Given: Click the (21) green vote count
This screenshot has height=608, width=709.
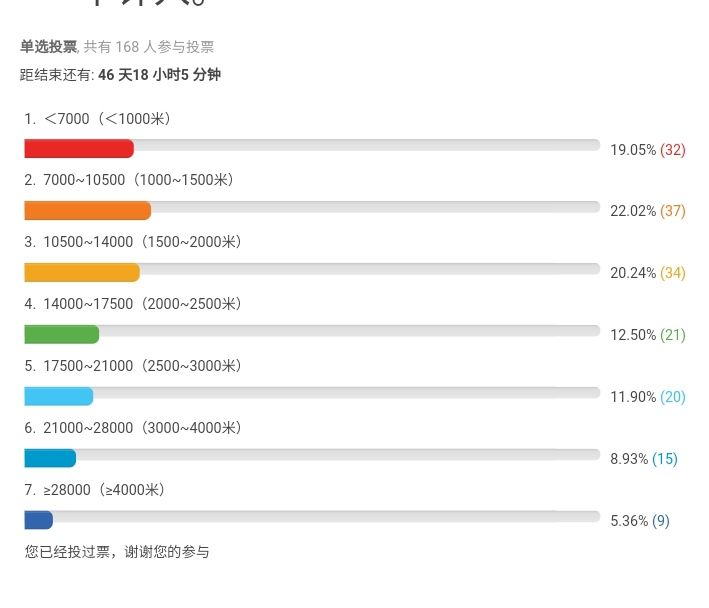Looking at the screenshot, I should pos(673,335).
